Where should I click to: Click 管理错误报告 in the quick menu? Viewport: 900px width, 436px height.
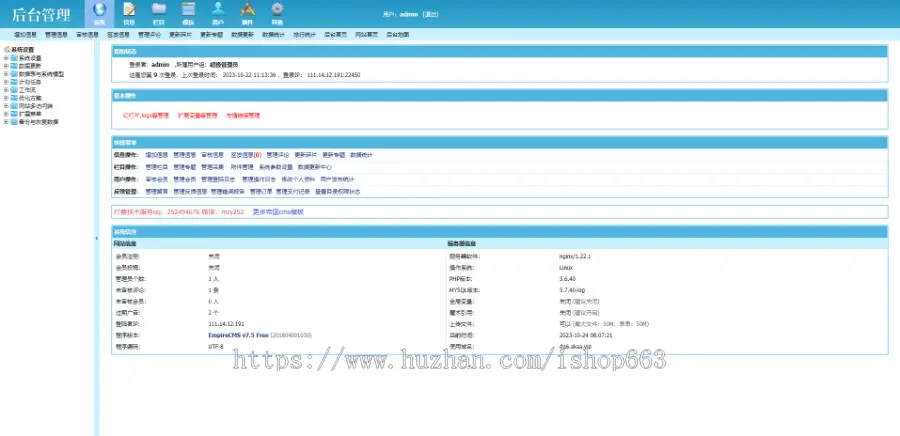228,192
